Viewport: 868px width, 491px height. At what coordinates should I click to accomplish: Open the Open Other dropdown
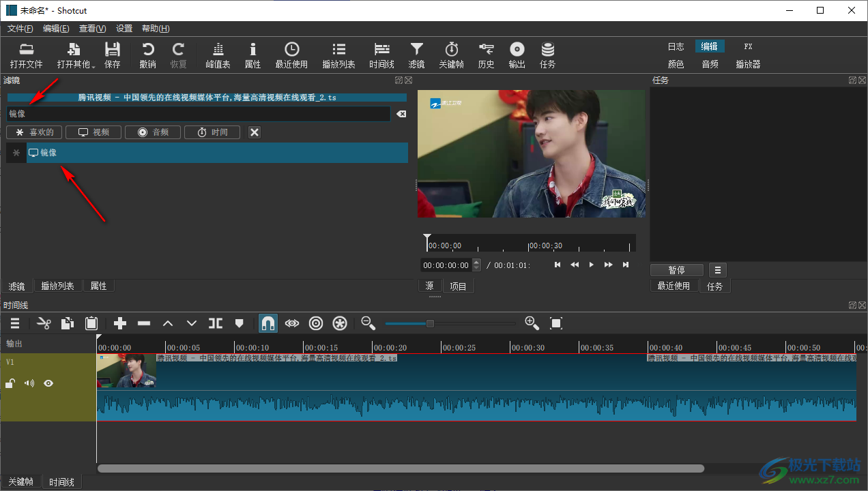[76, 55]
